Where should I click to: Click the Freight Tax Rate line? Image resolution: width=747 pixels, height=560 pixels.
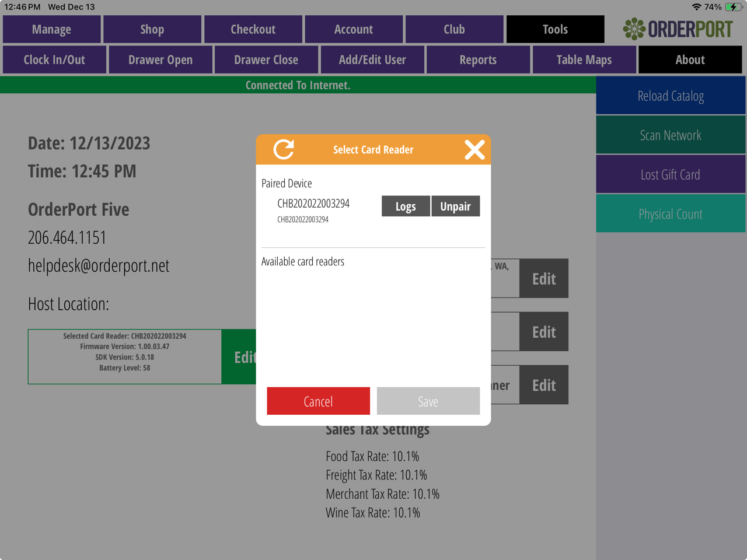(x=376, y=475)
